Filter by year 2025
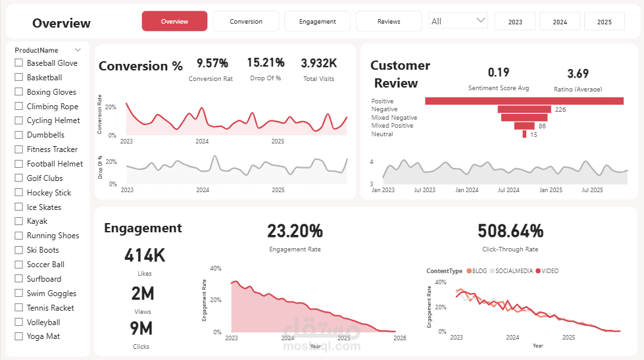The height and width of the screenshot is (360, 644). point(605,22)
